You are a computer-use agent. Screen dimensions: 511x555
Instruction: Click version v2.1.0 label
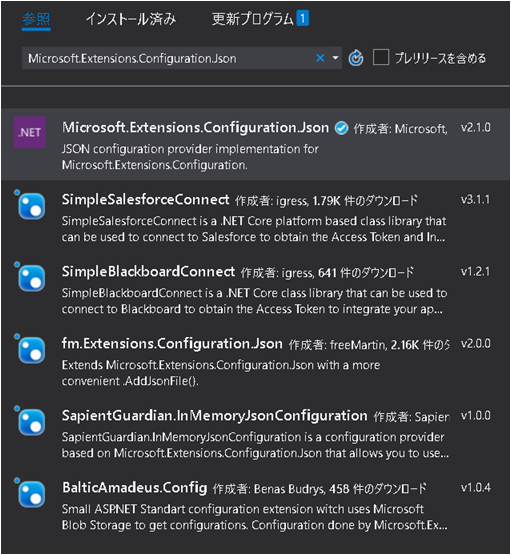coord(476,127)
